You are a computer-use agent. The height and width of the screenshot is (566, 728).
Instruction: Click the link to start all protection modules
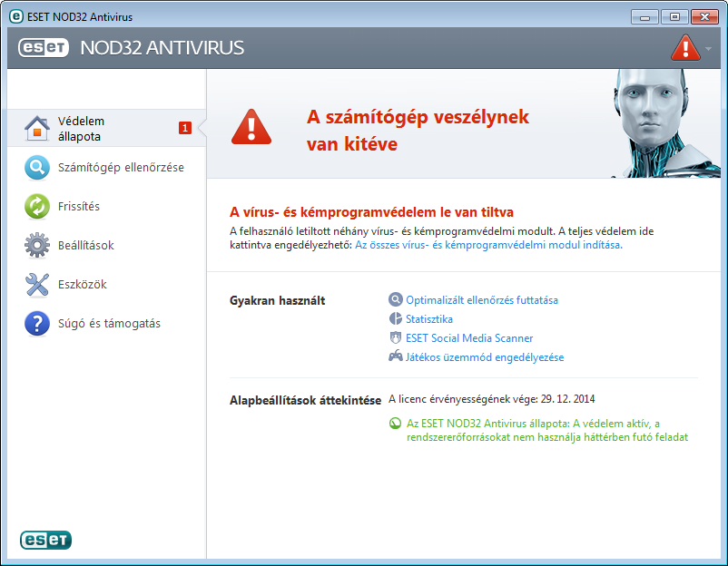(x=489, y=245)
